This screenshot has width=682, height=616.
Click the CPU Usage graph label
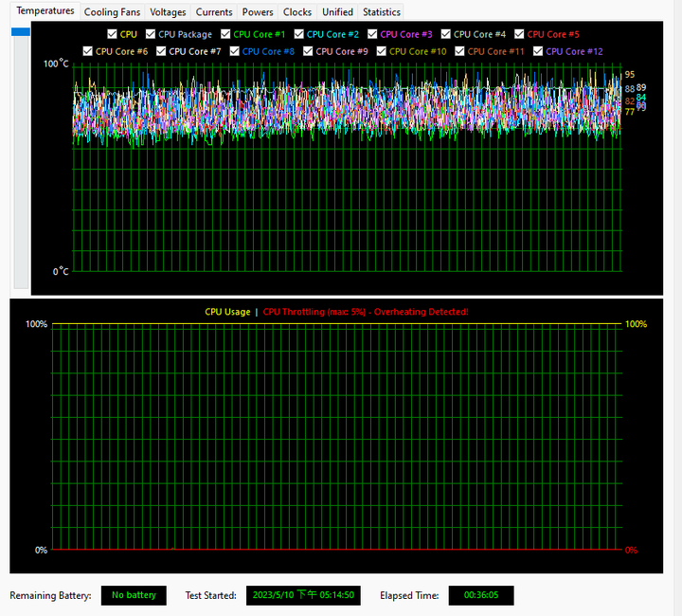[x=227, y=312]
